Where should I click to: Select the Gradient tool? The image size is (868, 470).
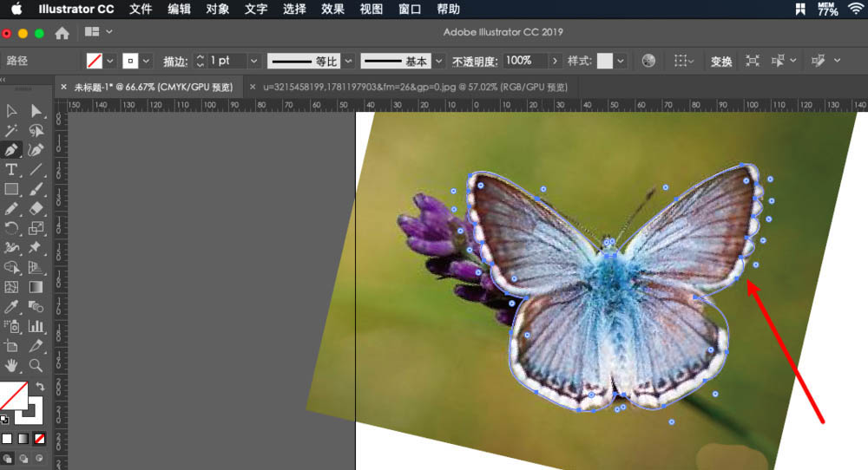coord(36,287)
